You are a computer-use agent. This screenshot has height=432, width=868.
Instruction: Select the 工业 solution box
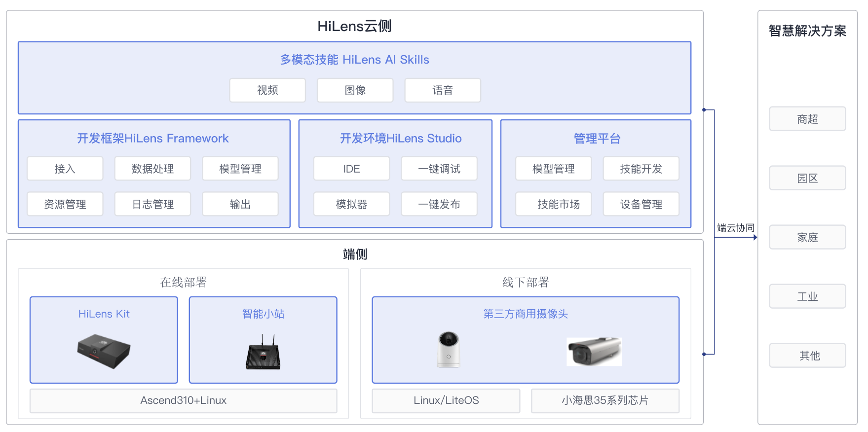[807, 296]
